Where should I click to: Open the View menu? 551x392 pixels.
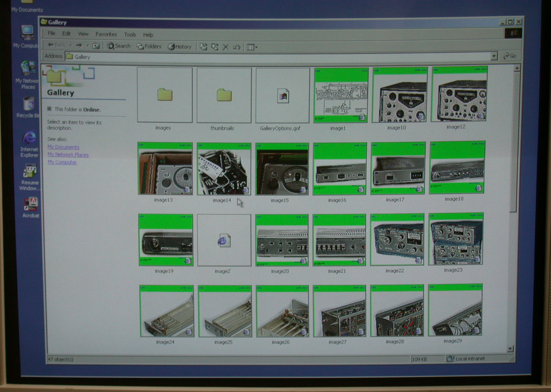coord(83,34)
